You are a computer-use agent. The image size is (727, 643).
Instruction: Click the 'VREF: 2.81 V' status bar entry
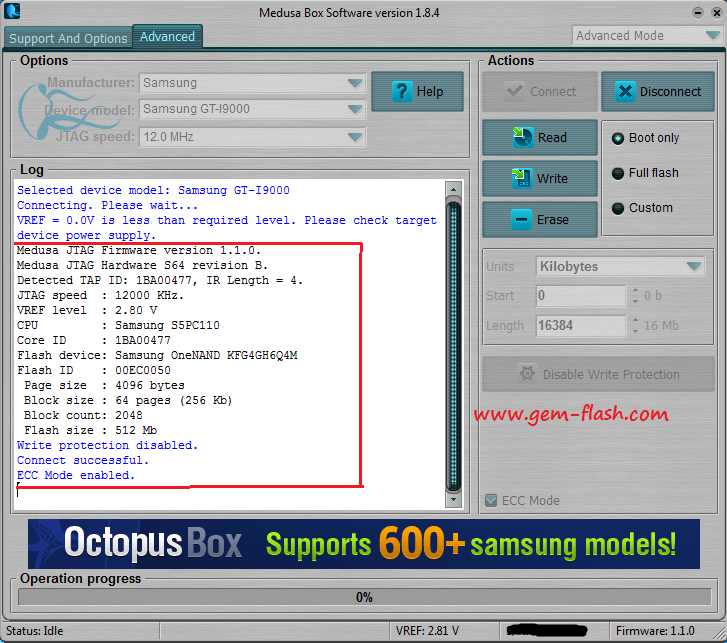[427, 631]
